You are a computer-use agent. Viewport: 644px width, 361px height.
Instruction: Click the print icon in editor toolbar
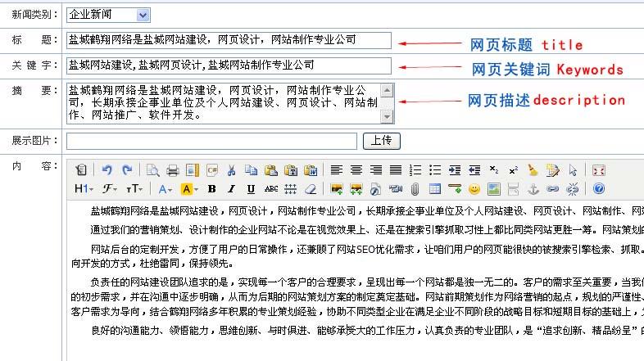(x=172, y=170)
